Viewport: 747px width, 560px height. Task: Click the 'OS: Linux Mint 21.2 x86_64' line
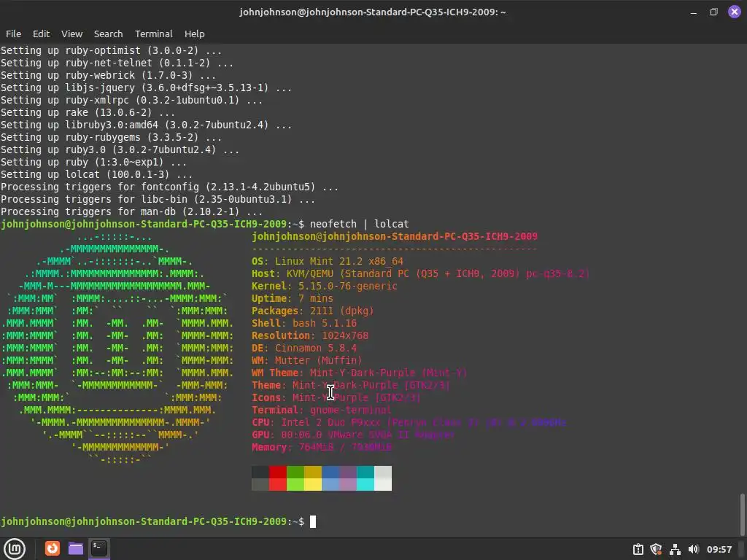[328, 261]
